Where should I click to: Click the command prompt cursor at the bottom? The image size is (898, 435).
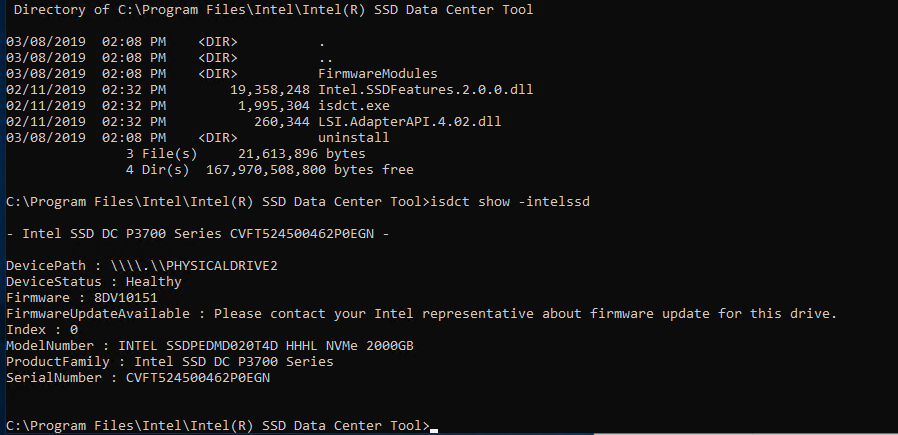pos(434,428)
